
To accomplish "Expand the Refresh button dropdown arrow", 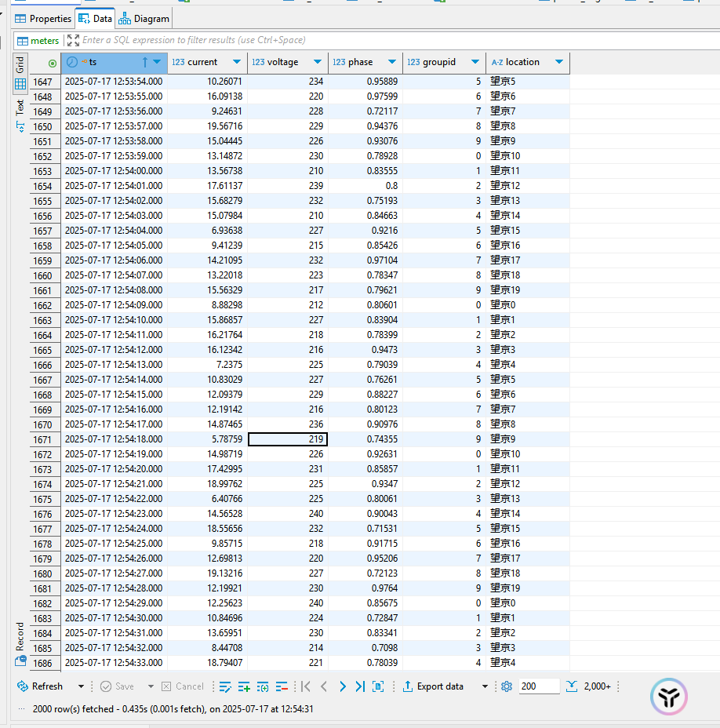I will (81, 686).
